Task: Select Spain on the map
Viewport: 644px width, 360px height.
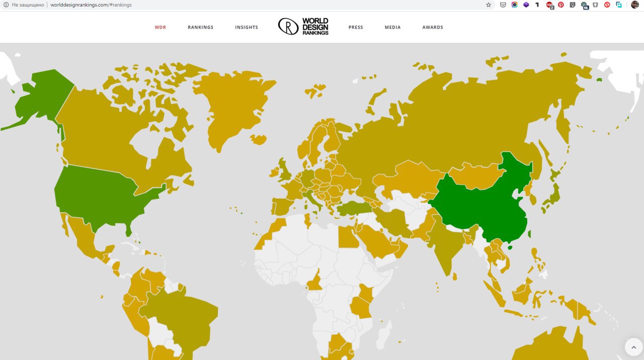Action: (282, 206)
